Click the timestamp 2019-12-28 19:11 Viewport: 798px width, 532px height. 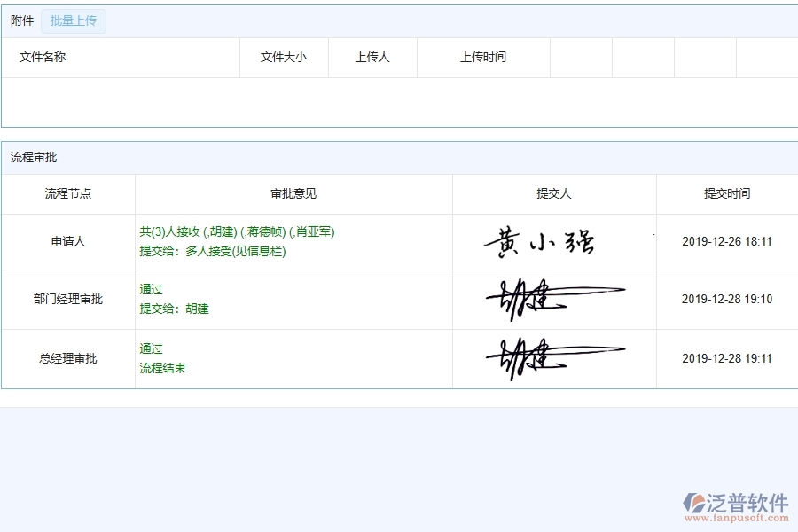tap(726, 357)
